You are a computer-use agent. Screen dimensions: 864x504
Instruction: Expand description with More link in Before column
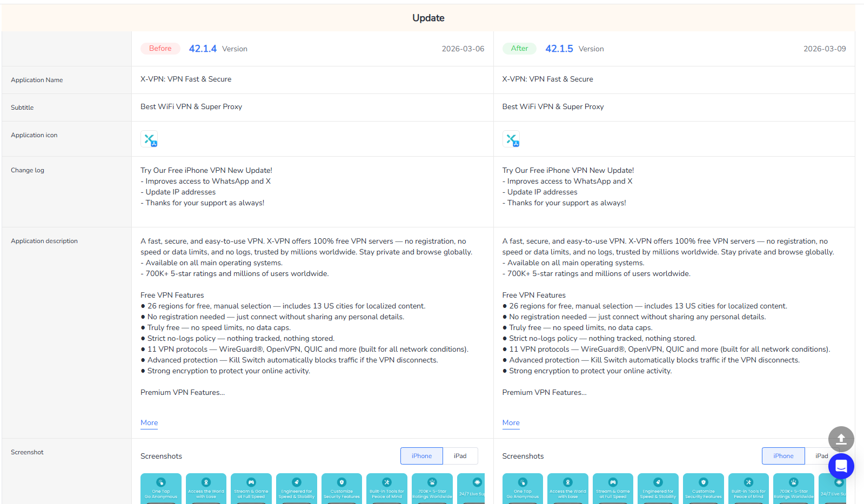(149, 422)
